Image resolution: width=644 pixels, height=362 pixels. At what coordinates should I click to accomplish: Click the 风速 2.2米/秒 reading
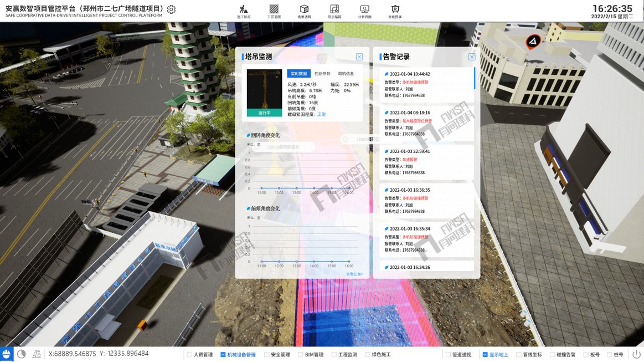(302, 85)
